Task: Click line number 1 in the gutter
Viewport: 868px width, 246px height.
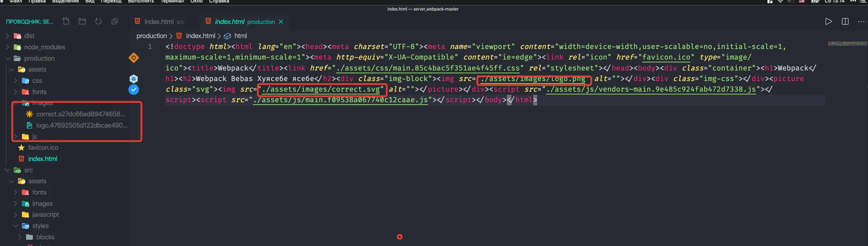Action: pyautogui.click(x=150, y=47)
